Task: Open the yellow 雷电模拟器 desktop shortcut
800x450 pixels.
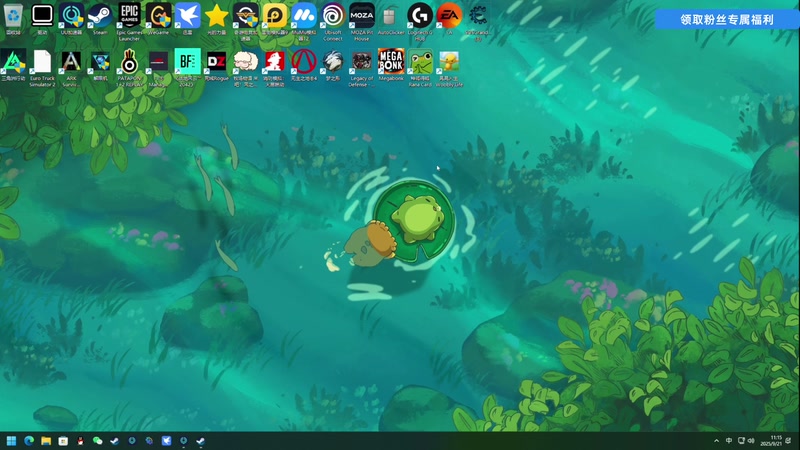Action: pyautogui.click(x=275, y=18)
